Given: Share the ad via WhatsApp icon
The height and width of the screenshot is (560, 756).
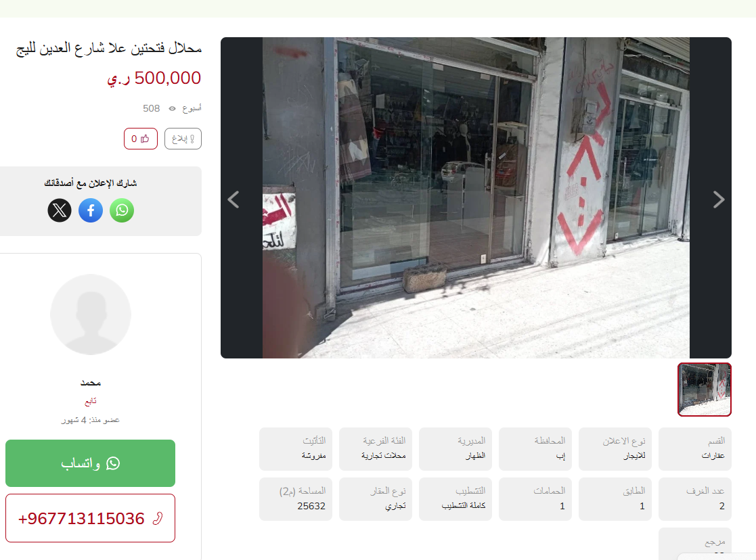Looking at the screenshot, I should pos(122,210).
